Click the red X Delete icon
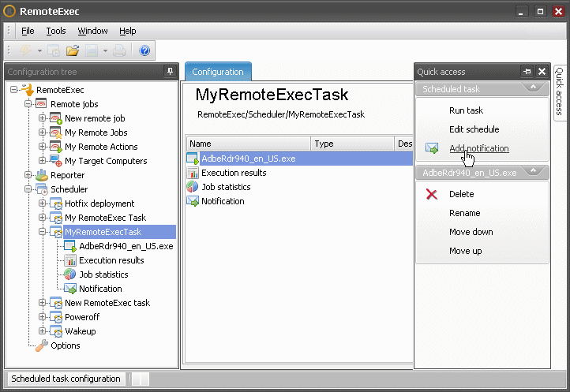Image resolution: width=570 pixels, height=392 pixels. 432,194
